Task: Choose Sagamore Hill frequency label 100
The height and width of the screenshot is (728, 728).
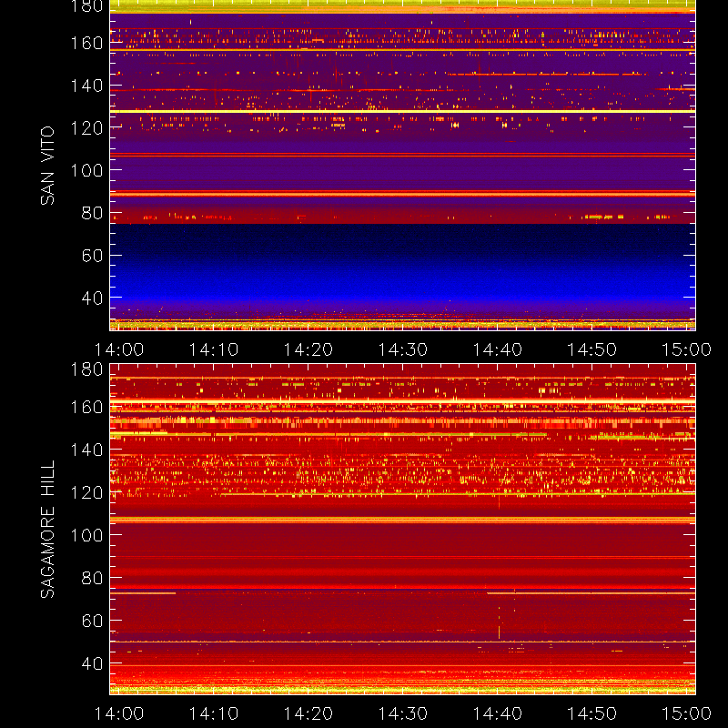Action: (x=86, y=535)
